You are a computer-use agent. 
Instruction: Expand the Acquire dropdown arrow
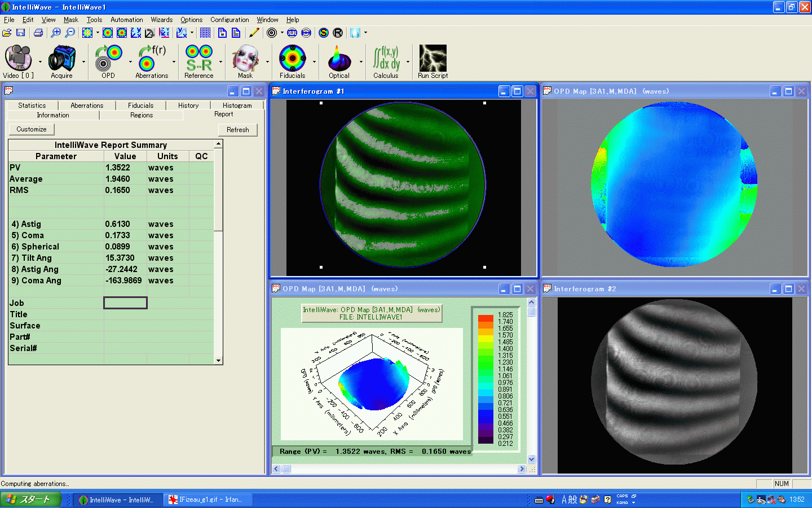[x=83, y=62]
